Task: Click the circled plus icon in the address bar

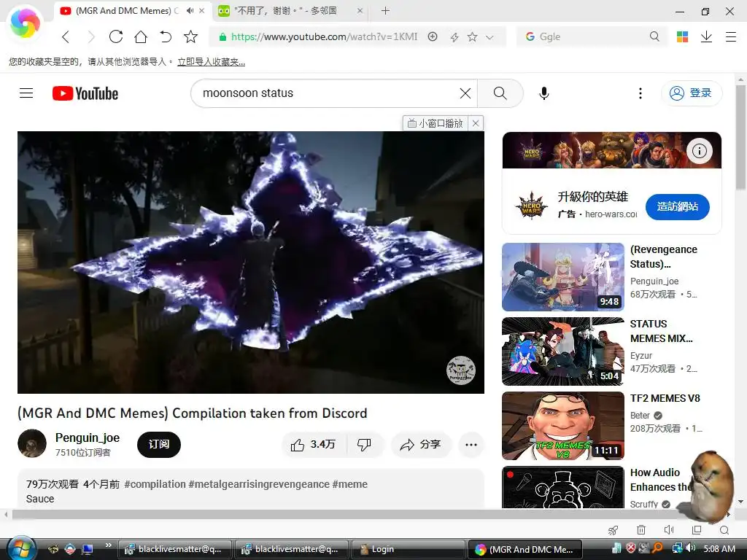Action: click(433, 36)
